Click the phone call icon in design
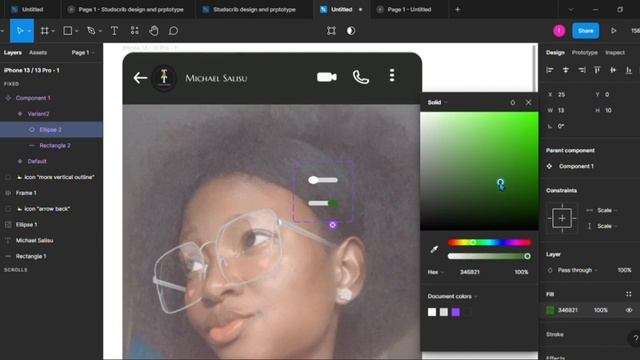Viewport: 640px width, 360px height. pyautogui.click(x=361, y=77)
